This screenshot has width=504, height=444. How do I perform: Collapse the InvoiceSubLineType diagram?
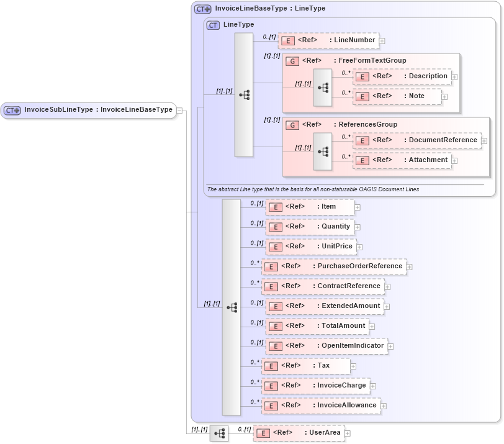(178, 111)
